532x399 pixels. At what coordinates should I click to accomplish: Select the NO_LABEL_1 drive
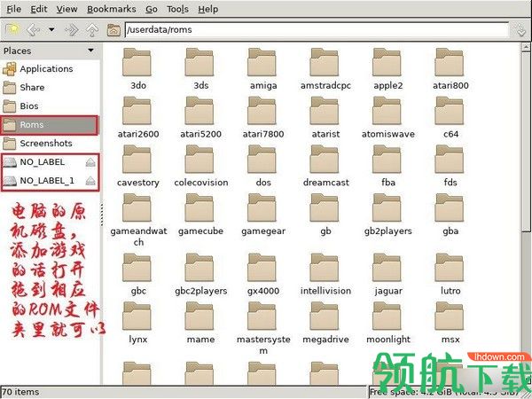click(x=43, y=181)
